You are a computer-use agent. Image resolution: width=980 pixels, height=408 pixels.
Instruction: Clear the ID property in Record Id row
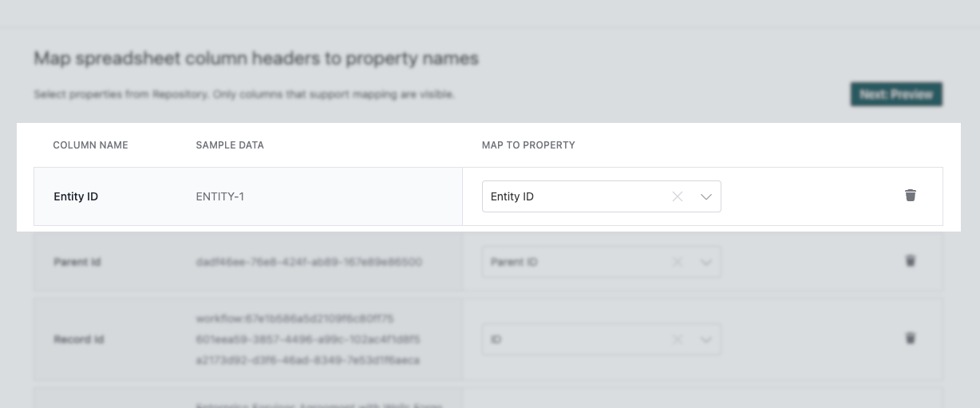coord(677,339)
